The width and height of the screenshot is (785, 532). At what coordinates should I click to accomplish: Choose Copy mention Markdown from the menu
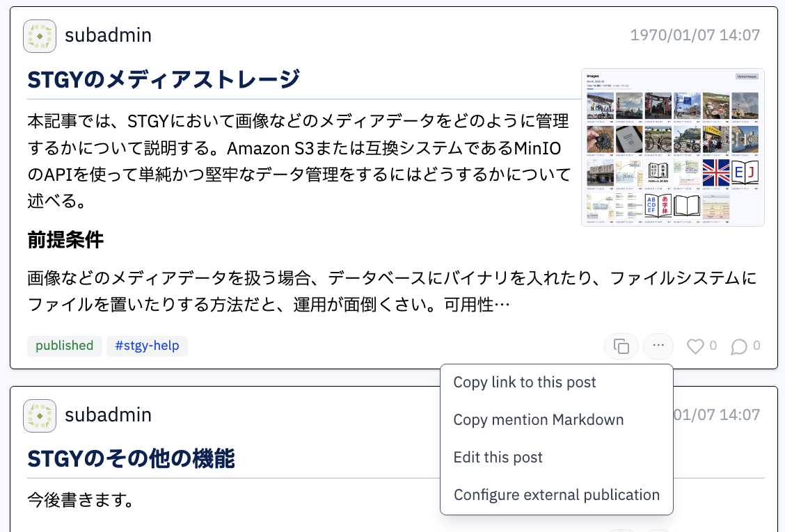tap(538, 420)
